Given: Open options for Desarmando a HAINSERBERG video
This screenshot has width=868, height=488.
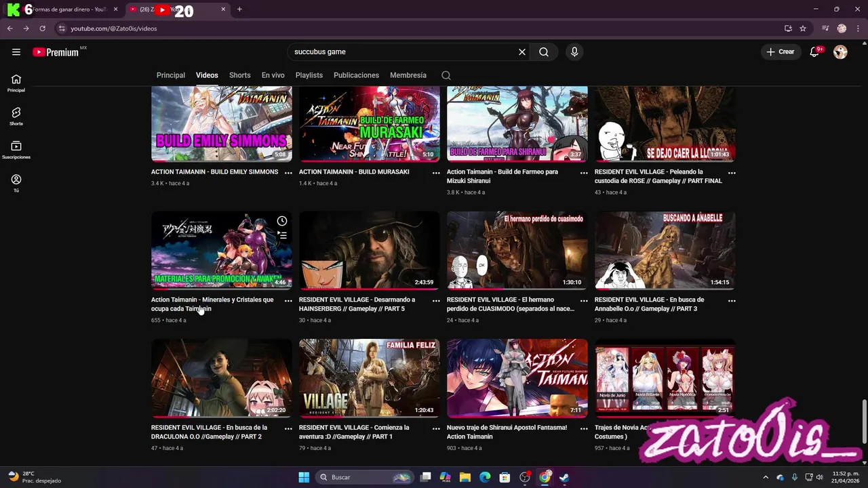Looking at the screenshot, I should pos(436,300).
